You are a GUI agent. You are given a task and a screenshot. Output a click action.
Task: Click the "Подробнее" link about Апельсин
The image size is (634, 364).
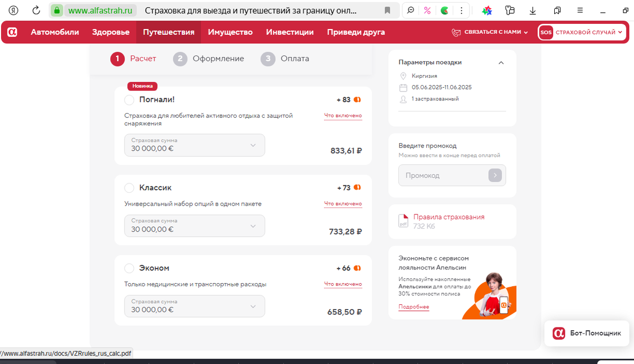coord(414,307)
